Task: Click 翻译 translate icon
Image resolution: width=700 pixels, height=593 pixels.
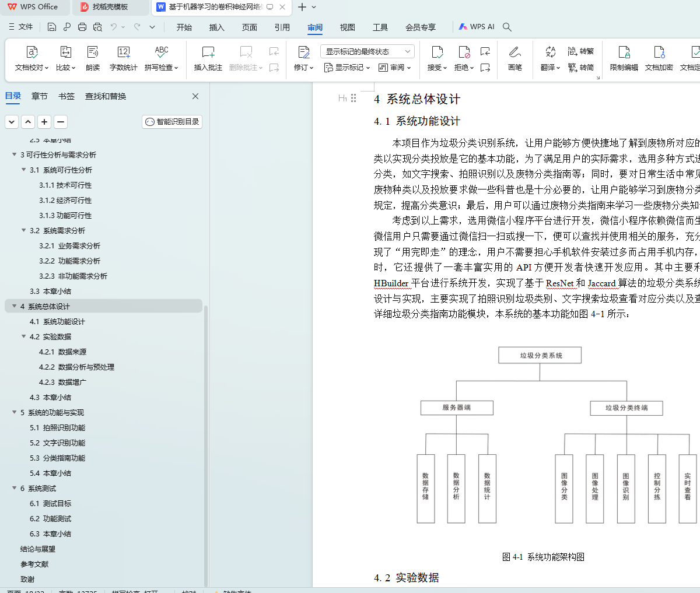Action: tap(550, 52)
